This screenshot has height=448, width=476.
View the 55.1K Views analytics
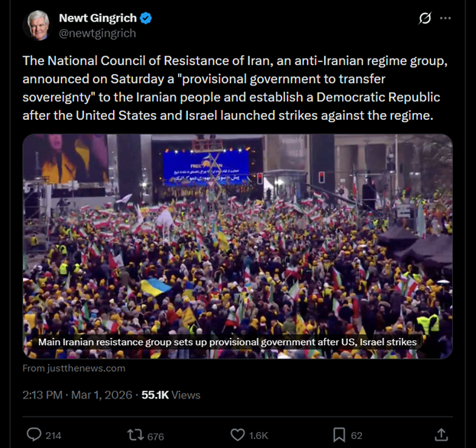pyautogui.click(x=171, y=395)
